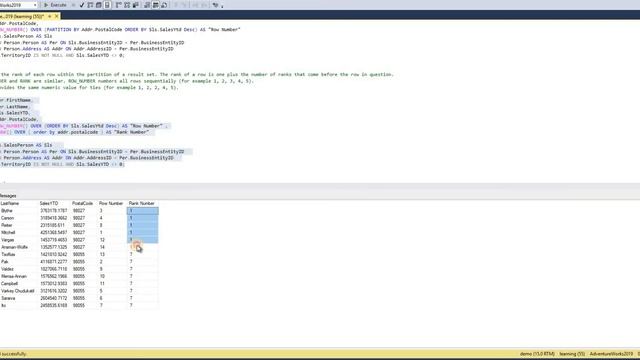
Task: Click the Uncomment Lines icon
Action: (x=184, y=5)
